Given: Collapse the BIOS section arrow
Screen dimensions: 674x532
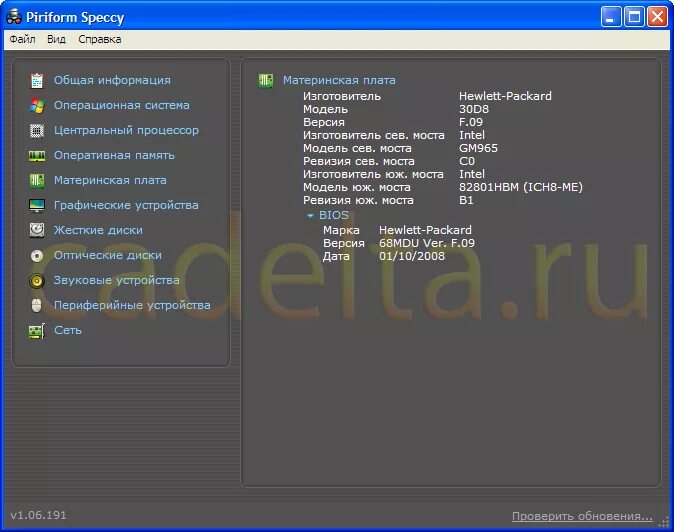Looking at the screenshot, I should point(310,216).
